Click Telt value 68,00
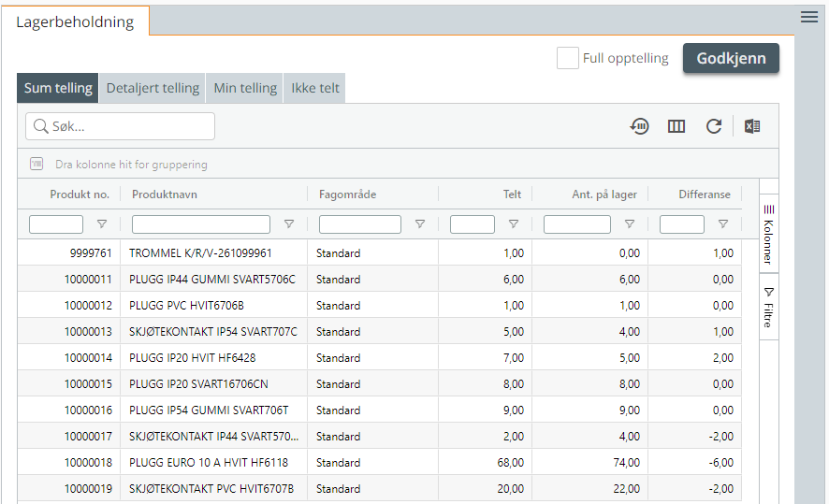 [510, 462]
